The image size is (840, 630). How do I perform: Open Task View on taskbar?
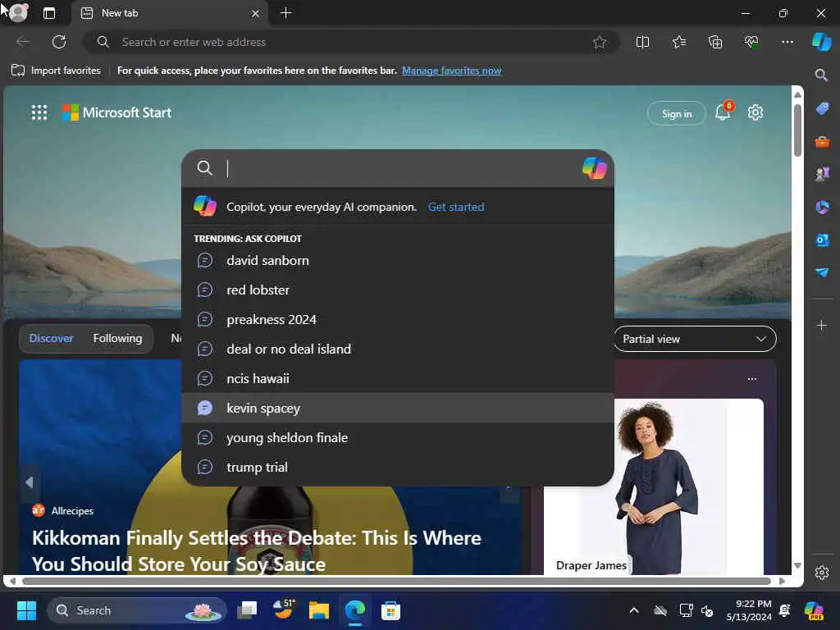pos(247,610)
